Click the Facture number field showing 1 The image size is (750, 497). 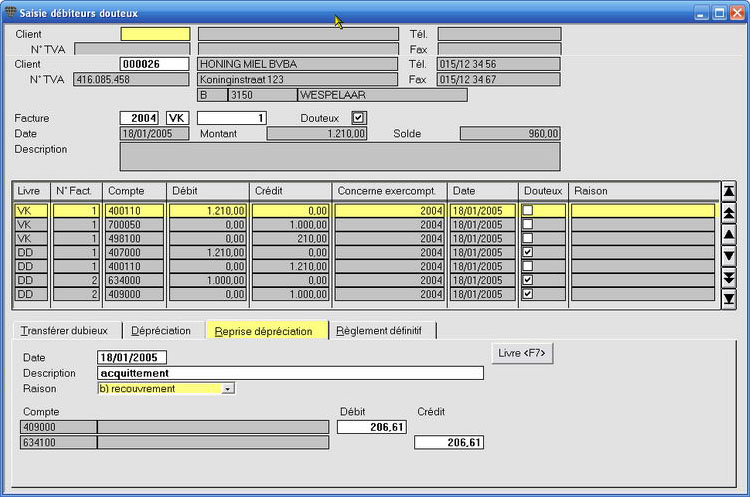[232, 118]
